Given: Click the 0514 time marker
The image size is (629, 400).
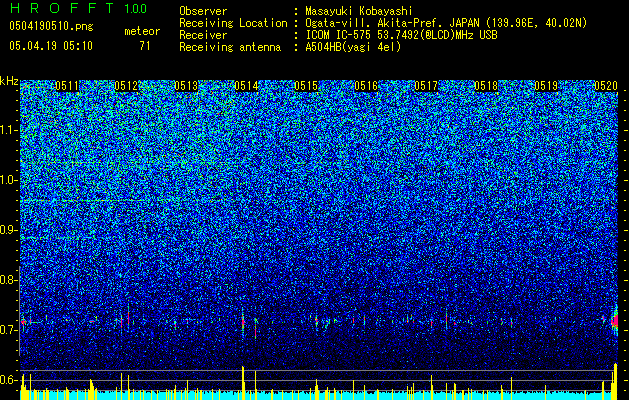Looking at the screenshot, I should pyautogui.click(x=246, y=86).
